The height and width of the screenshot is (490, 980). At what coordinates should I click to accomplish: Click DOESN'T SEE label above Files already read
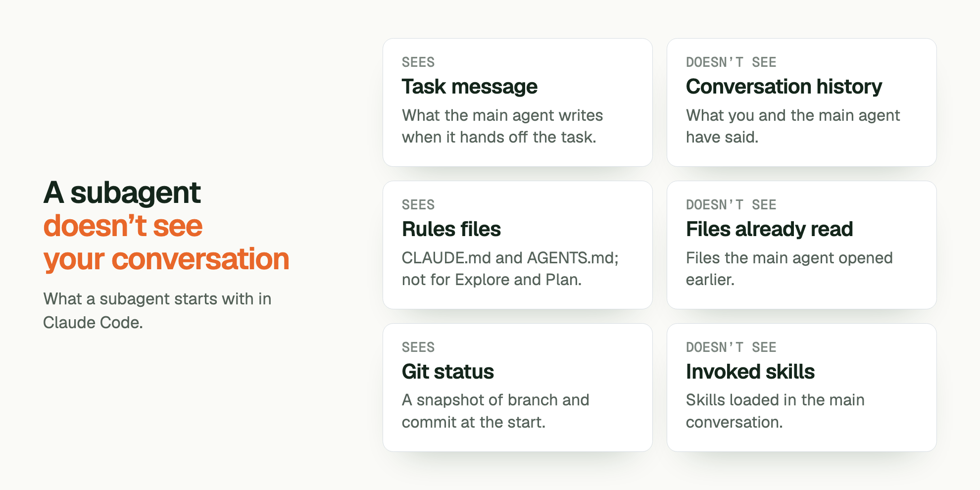pos(731,205)
